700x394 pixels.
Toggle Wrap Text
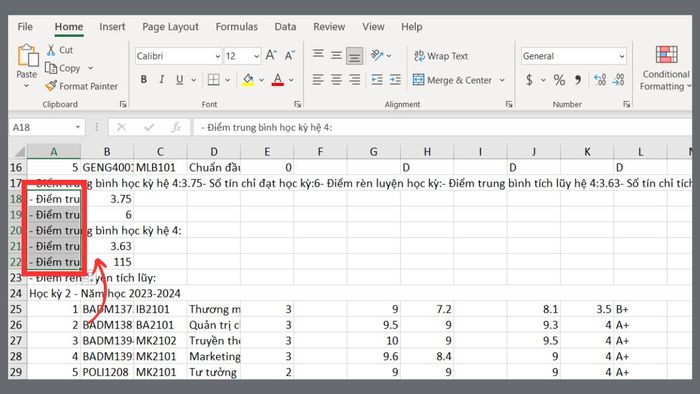pos(441,56)
